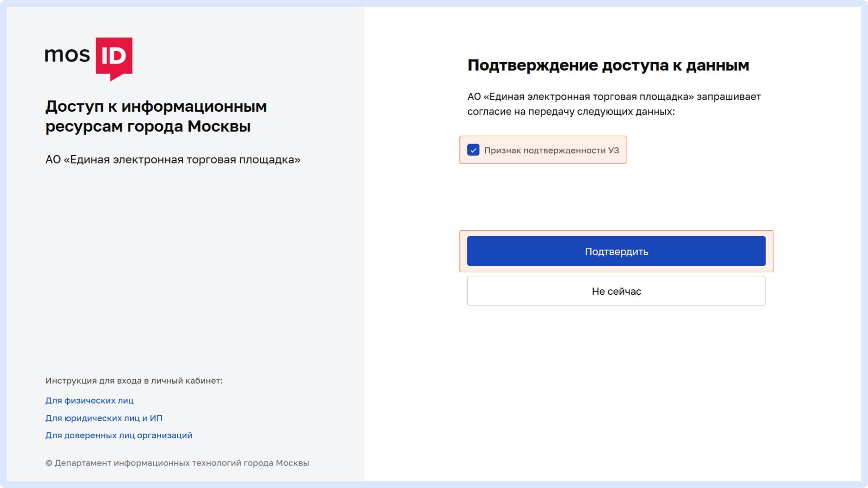Viewport: 868px width, 488px height.
Task: Click the Инструкция для входа в личный кабинет text
Action: pos(134,381)
